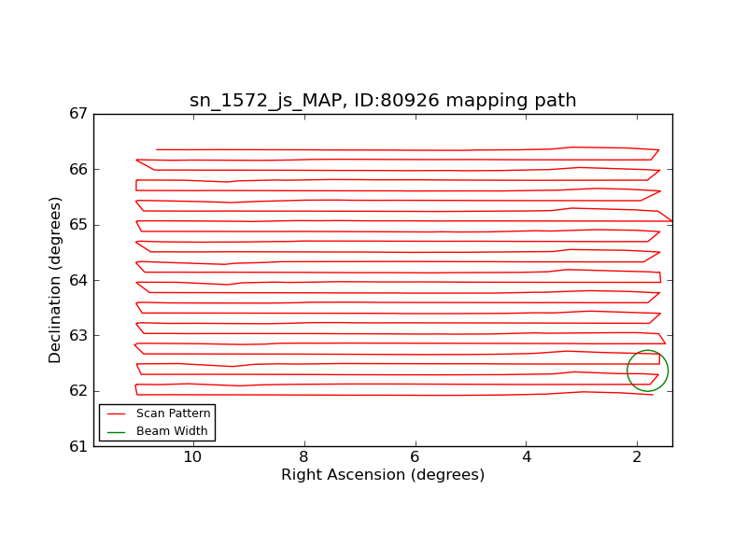
Task: Click the green line sample beside 'Beam Width'
Action: click(x=116, y=432)
